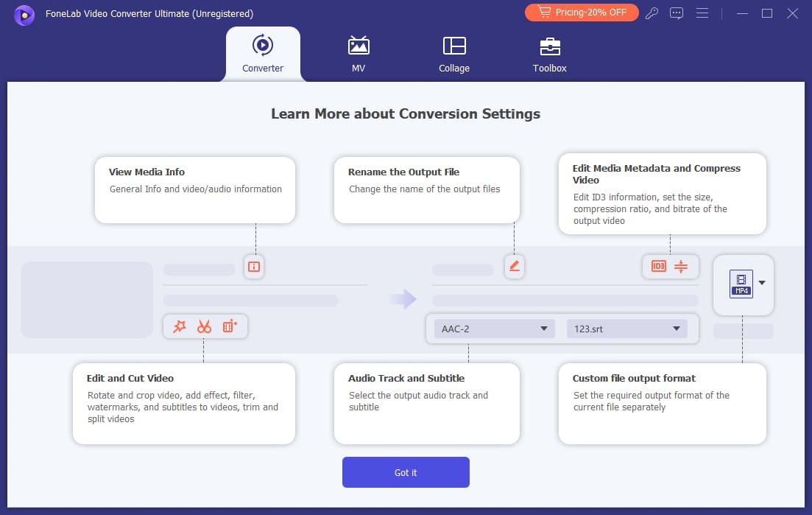812x515 pixels.
Task: Open the Collage tab
Action: 454,54
